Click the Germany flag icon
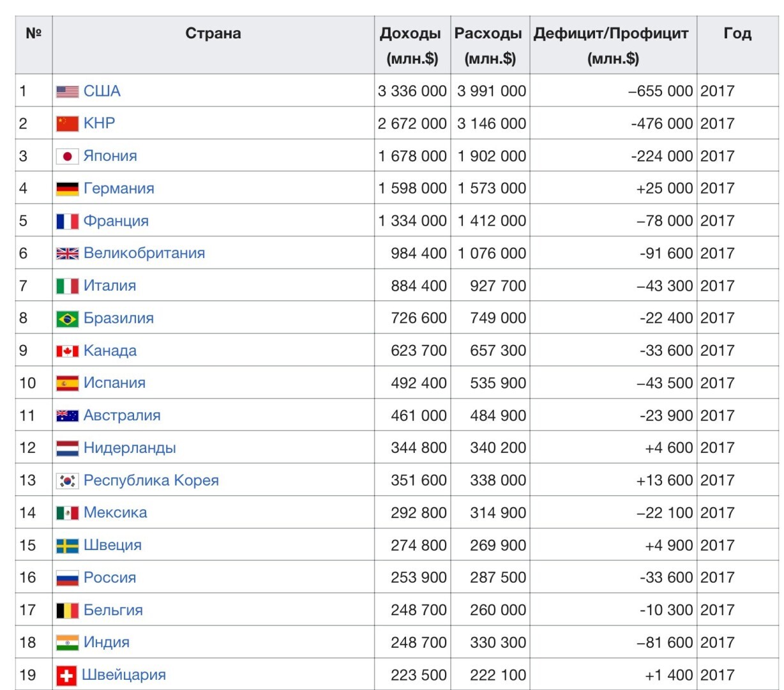 pos(67,188)
